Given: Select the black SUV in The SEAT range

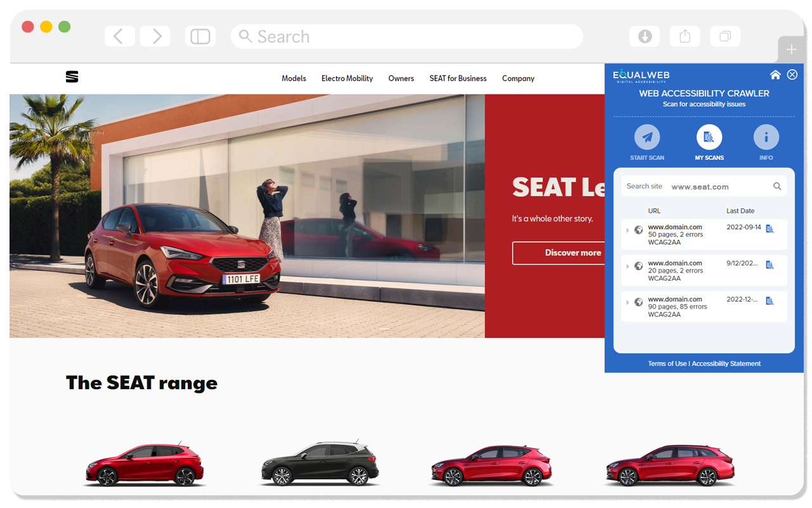Looking at the screenshot, I should point(319,465).
